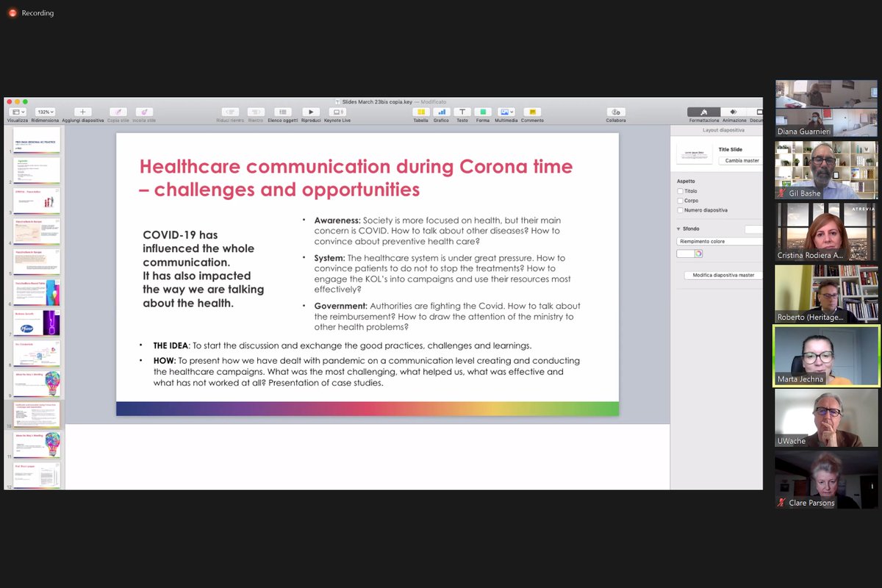The image size is (882, 588).
Task: Click the Incolla stile icon
Action: point(144,112)
